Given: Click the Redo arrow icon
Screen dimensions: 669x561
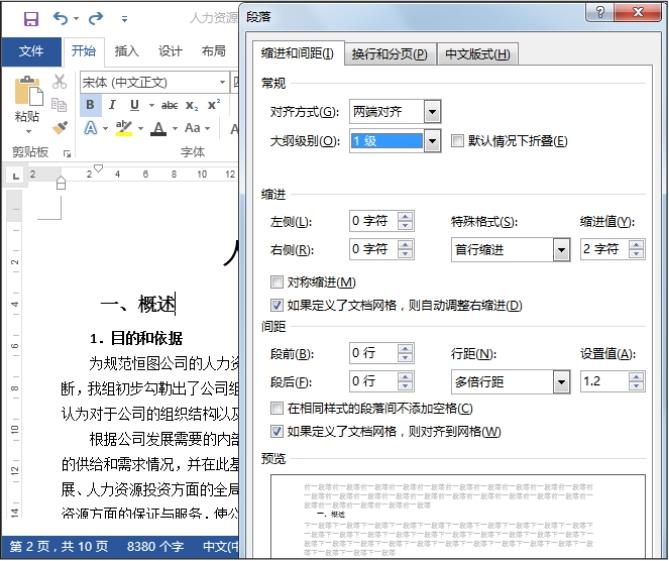Looking at the screenshot, I should coord(95,19).
